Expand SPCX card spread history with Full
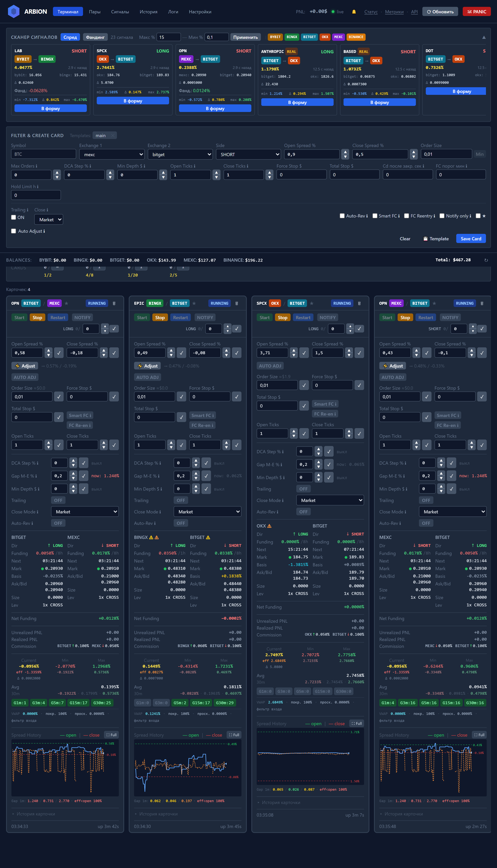Image resolution: width=497 pixels, height=868 pixels. [x=356, y=723]
